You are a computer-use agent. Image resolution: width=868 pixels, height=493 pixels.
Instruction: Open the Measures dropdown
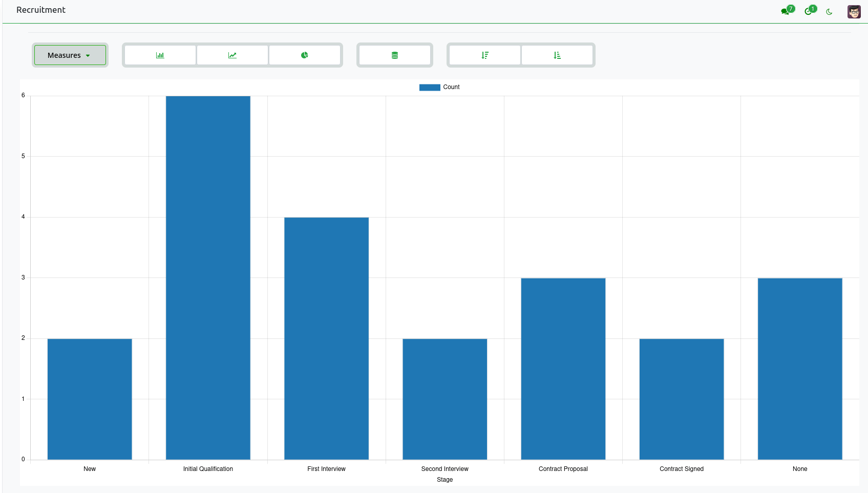pos(70,55)
